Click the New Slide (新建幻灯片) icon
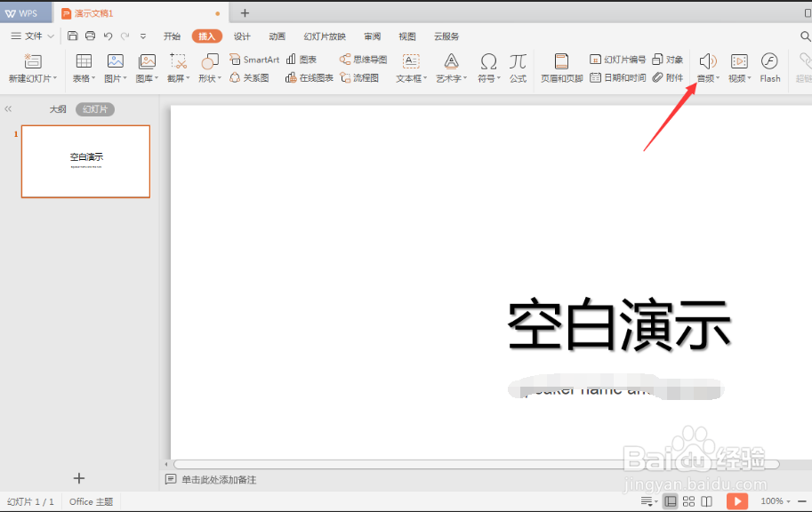Viewport: 812px width, 512px height. pos(33,61)
